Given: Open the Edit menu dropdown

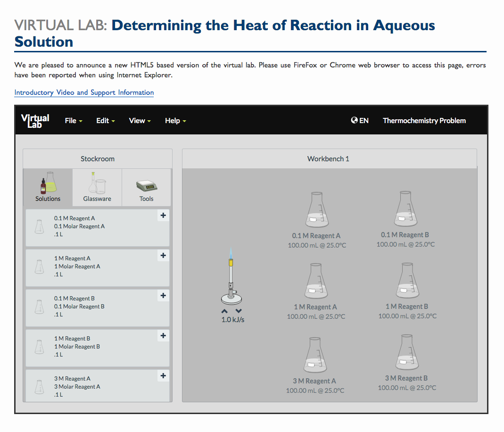Looking at the screenshot, I should tap(105, 120).
